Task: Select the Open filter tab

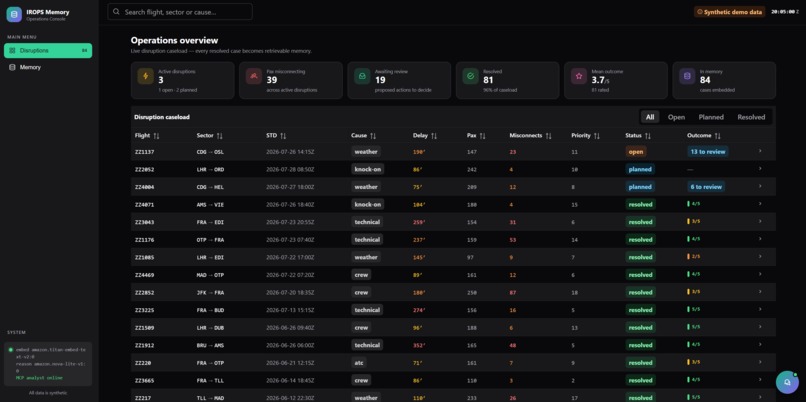Action: click(676, 117)
